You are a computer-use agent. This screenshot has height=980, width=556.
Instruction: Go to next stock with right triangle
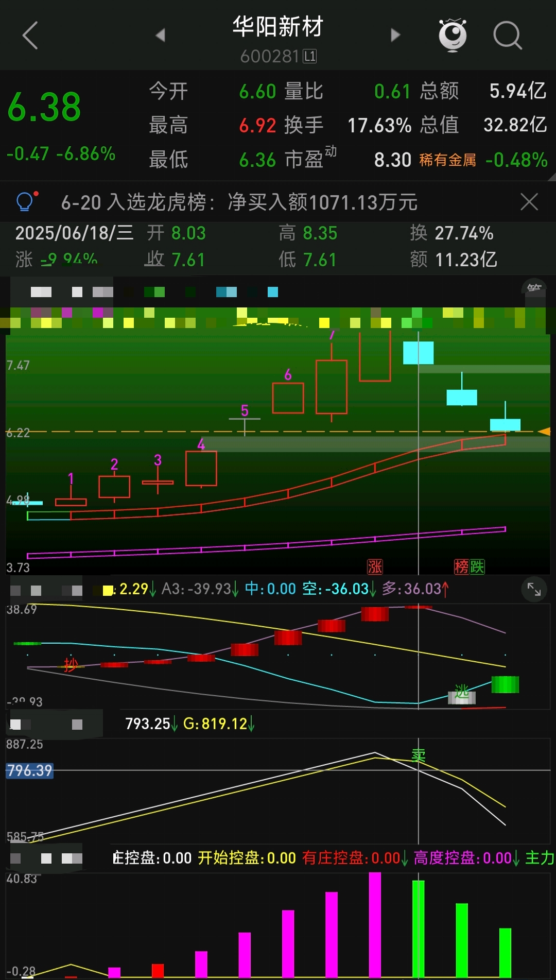tap(395, 35)
